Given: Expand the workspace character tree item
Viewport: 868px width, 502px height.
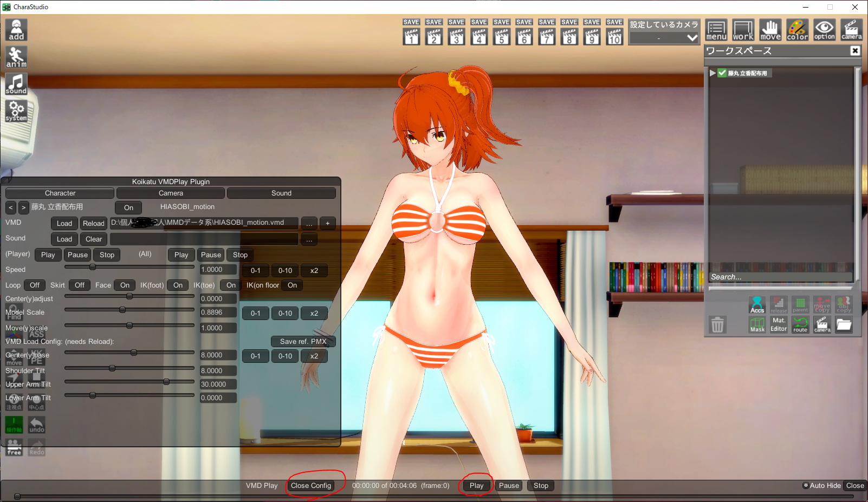Looking at the screenshot, I should click(x=712, y=73).
